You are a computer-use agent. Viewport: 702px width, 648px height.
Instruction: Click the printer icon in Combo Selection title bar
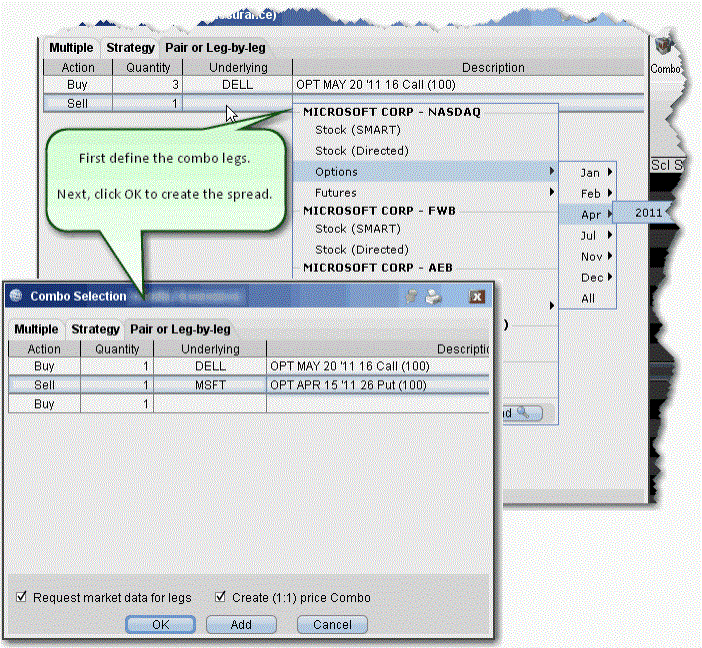433,297
